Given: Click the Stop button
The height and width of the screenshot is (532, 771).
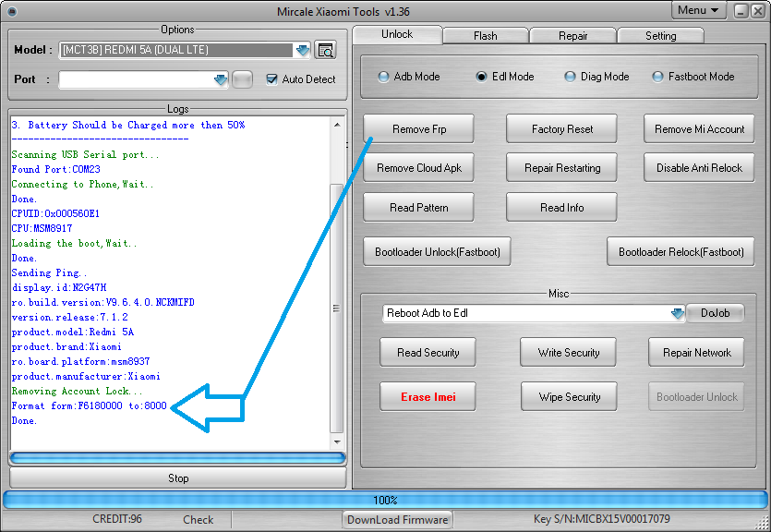Looking at the screenshot, I should coord(178,478).
